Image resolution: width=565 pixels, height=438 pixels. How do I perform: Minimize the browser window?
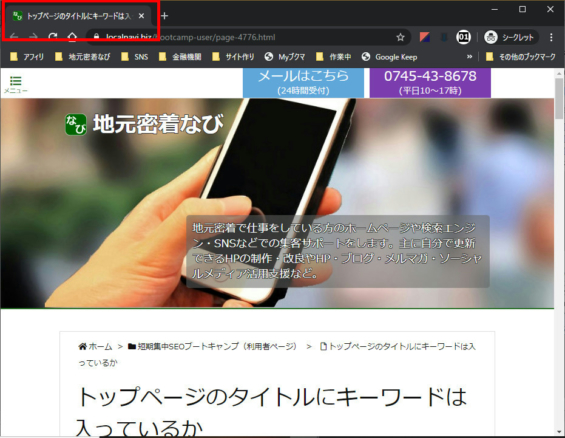[x=495, y=10]
